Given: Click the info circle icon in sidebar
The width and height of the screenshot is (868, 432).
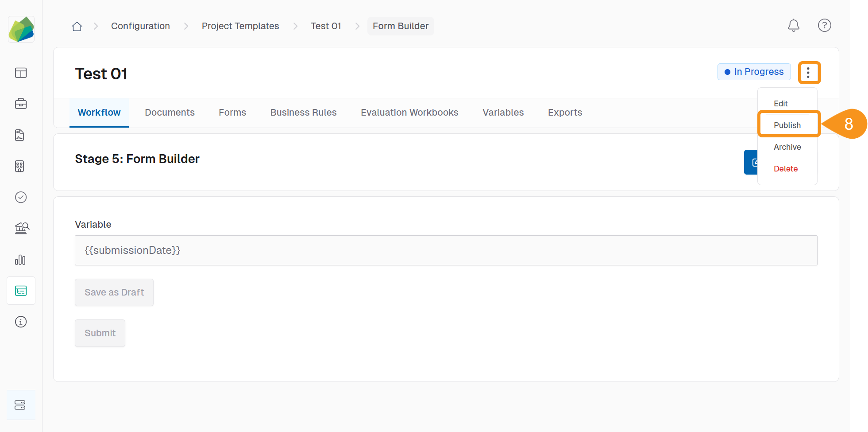Looking at the screenshot, I should tap(21, 322).
